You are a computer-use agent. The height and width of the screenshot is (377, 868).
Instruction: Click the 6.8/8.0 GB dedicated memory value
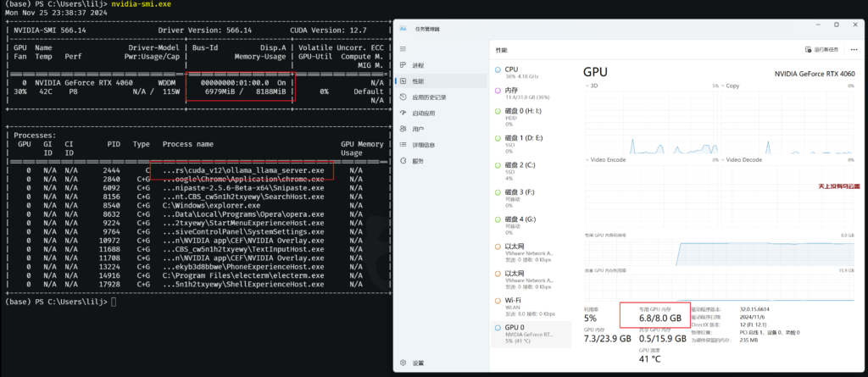[x=659, y=319]
